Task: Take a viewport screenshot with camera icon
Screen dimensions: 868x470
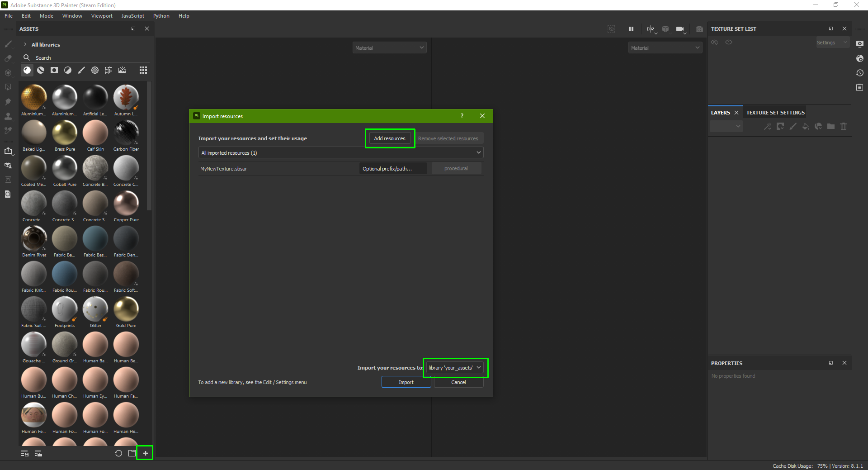Action: [x=699, y=29]
